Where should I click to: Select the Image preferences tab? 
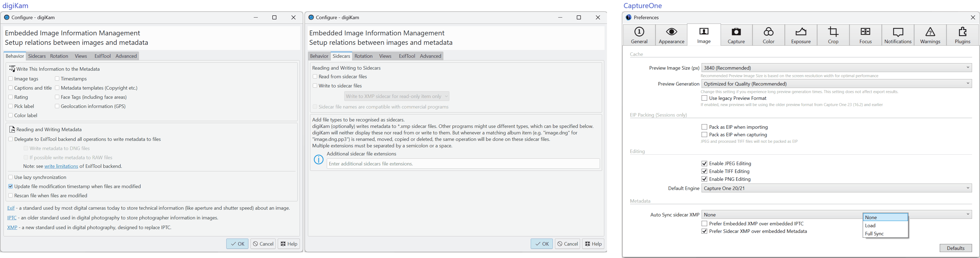point(704,35)
